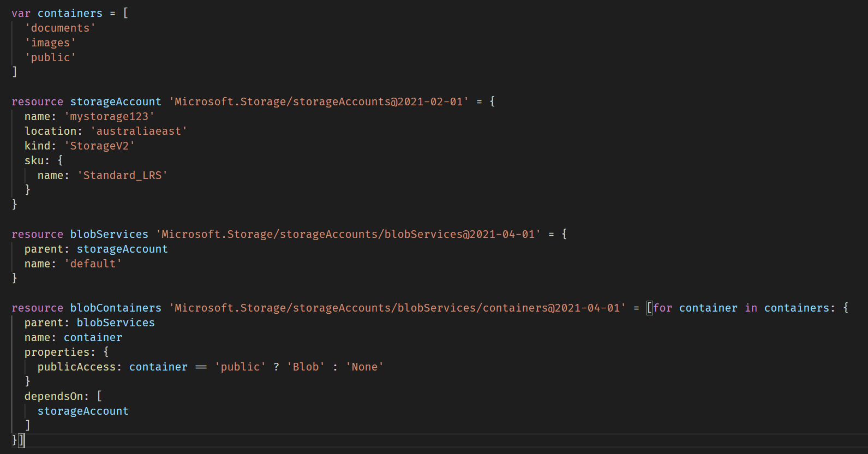Image resolution: width=868 pixels, height=454 pixels.
Task: Place cursor on 'public' in containers array
Action: [x=50, y=57]
